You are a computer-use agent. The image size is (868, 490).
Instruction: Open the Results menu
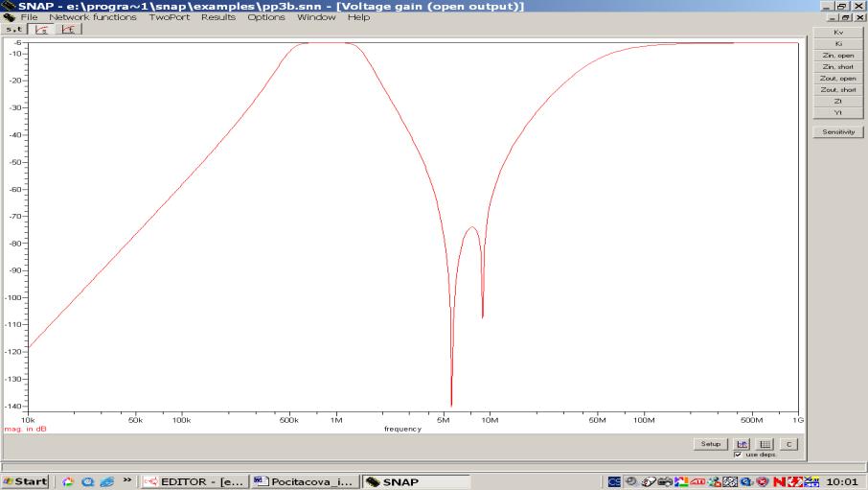click(218, 17)
